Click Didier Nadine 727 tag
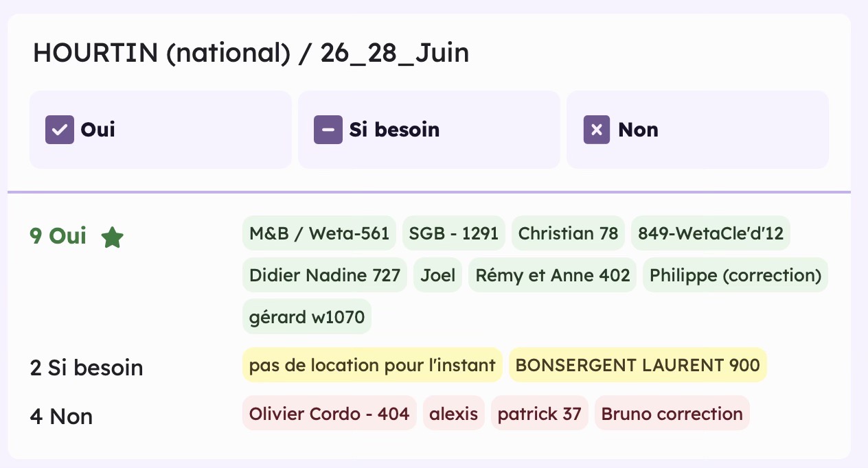 click(x=325, y=275)
